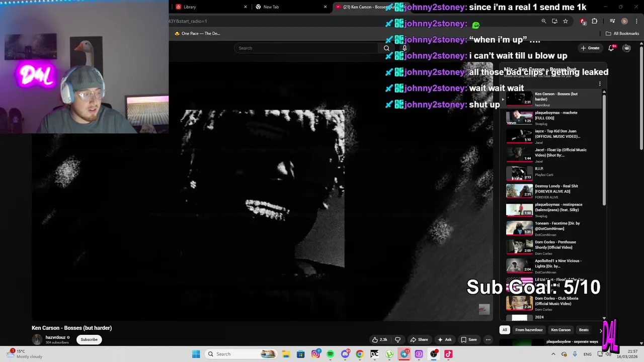Open the All Bookmarks folder
This screenshot has height=362, width=644.
pos(622,33)
